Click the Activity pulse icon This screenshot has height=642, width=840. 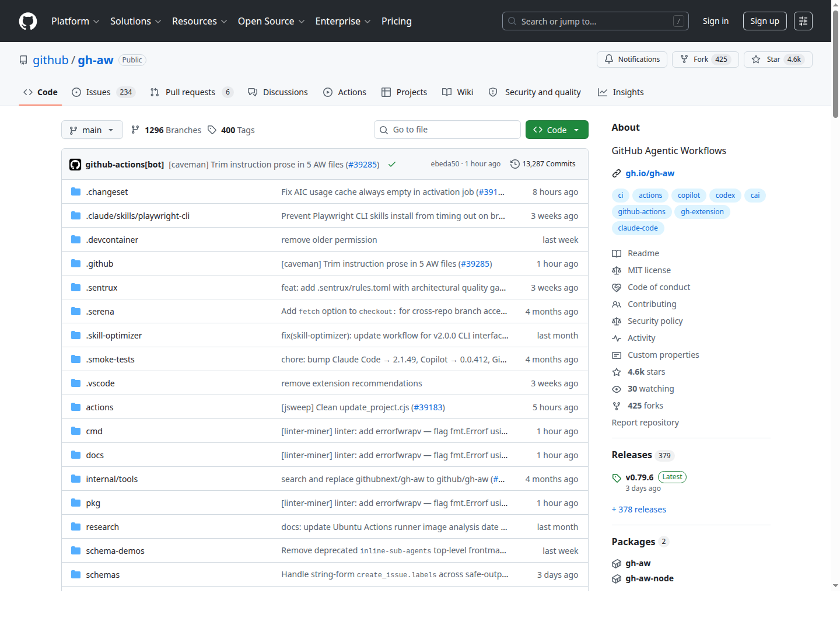pyautogui.click(x=617, y=338)
